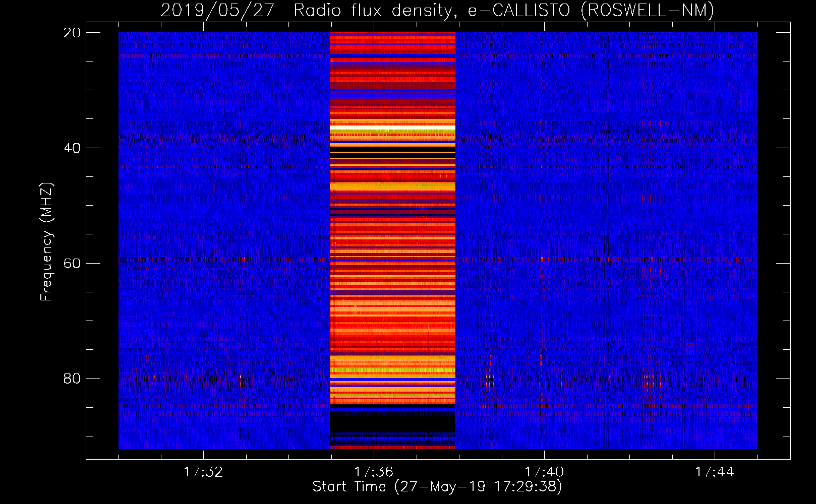Click the "Start Time (27-May-19 17:29:38)" axis label

437,486
